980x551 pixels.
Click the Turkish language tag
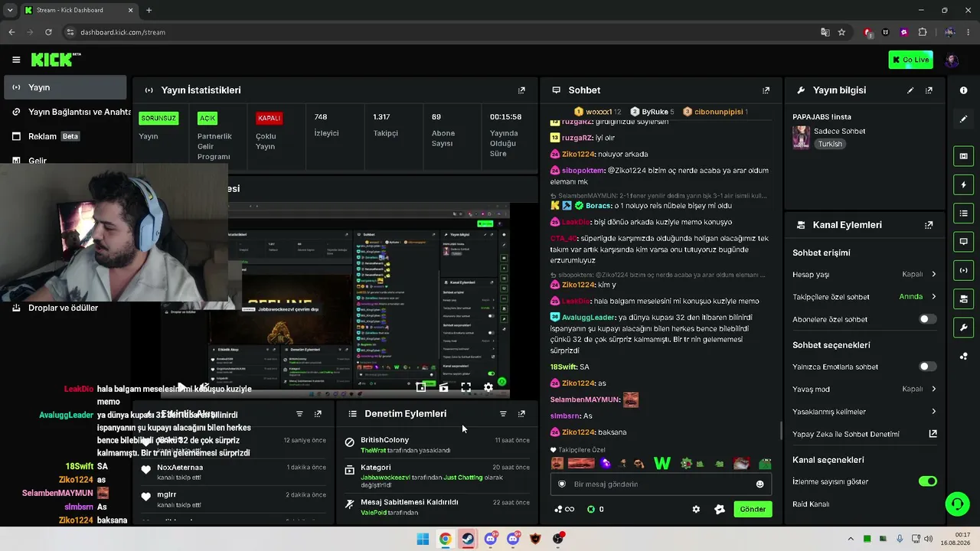(830, 144)
